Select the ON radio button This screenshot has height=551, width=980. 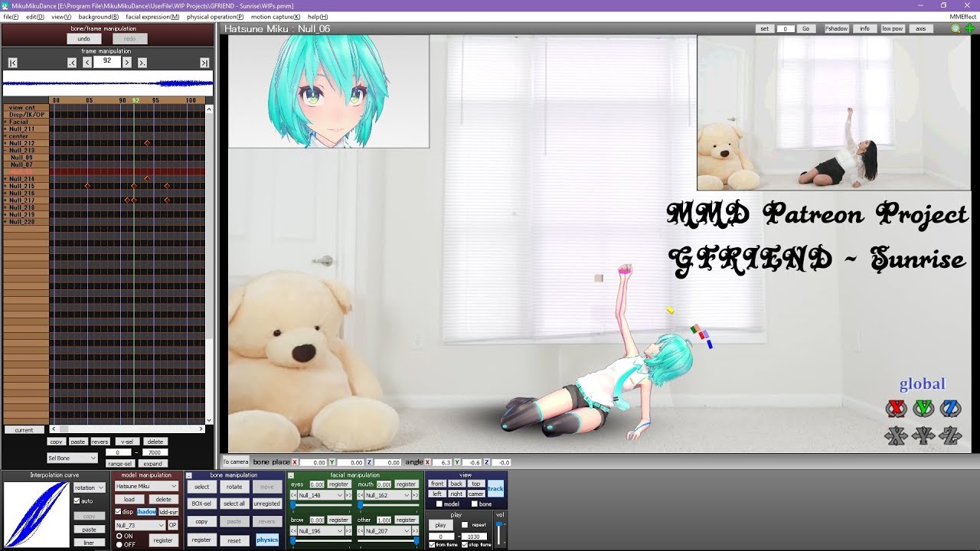click(x=119, y=536)
